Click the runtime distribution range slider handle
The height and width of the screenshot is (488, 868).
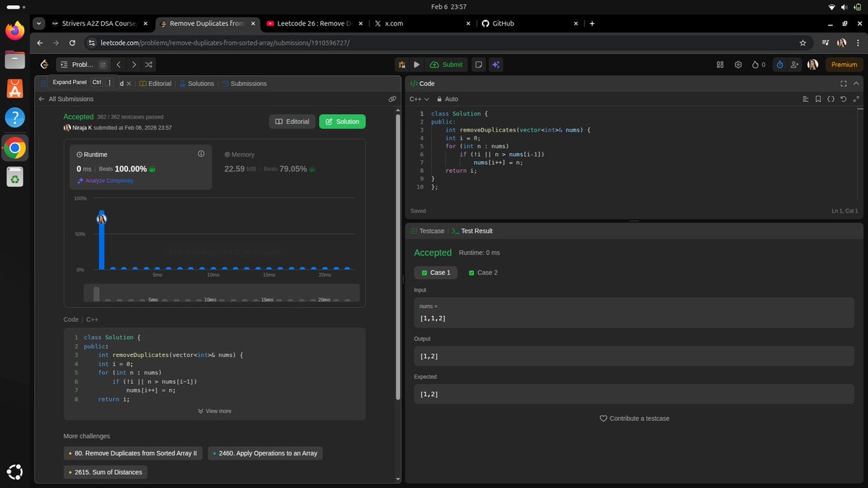tap(96, 294)
